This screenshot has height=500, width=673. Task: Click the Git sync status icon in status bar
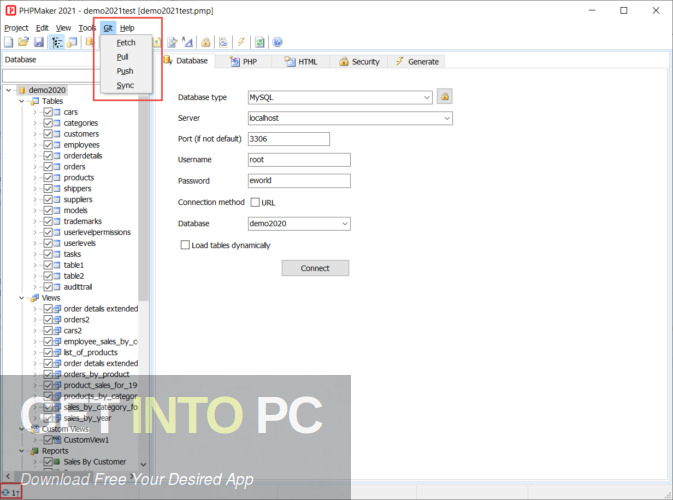coord(6,492)
